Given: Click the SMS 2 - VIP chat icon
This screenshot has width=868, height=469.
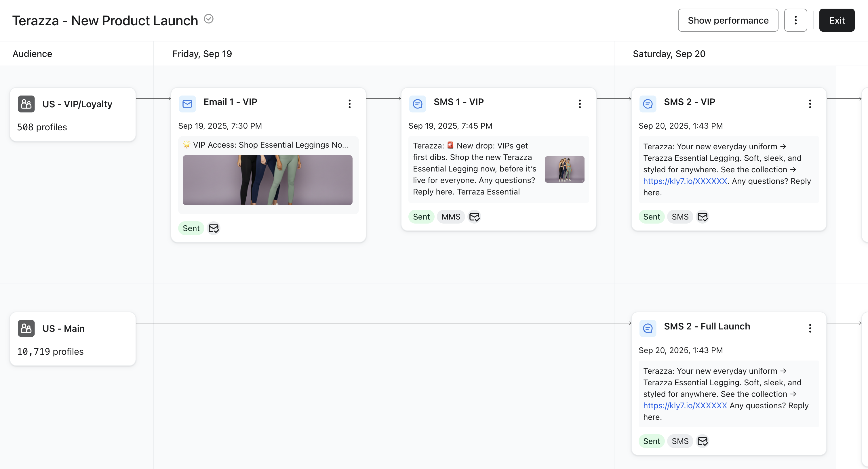Looking at the screenshot, I should pos(647,104).
